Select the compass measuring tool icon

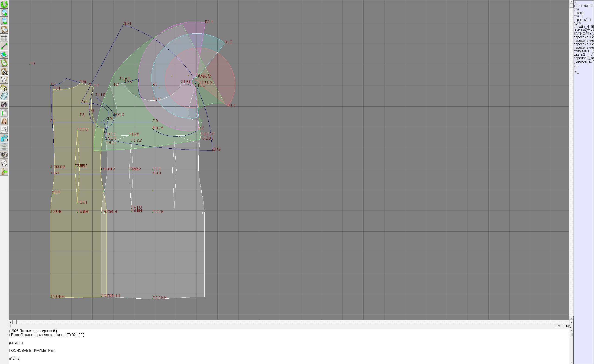[x=4, y=80]
